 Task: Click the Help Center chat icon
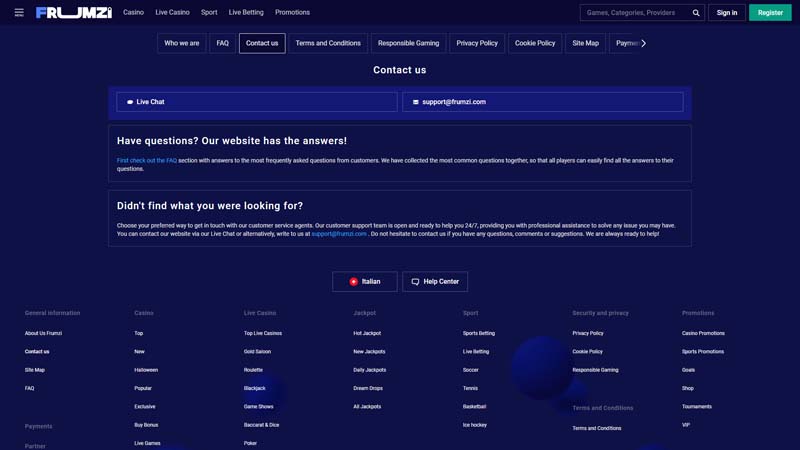[416, 282]
